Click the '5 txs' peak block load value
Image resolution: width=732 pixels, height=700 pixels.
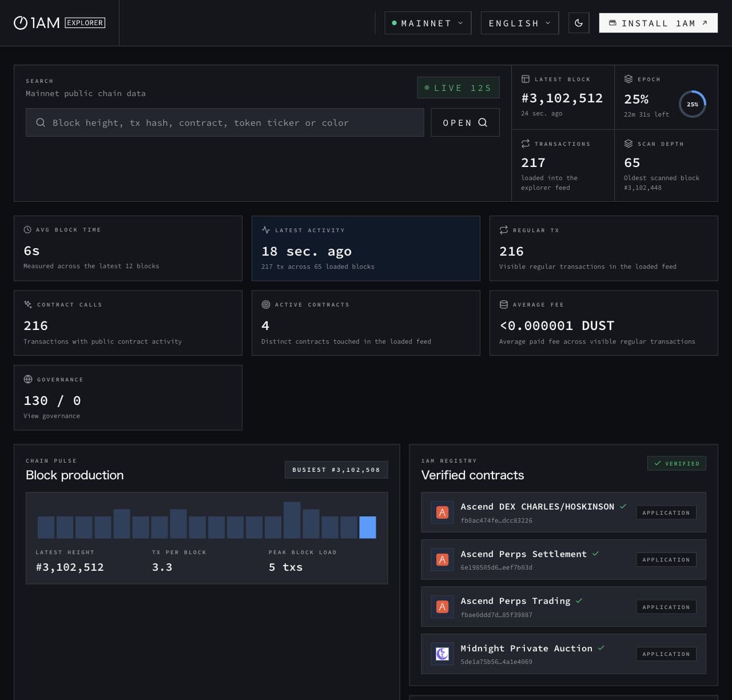[285, 567]
